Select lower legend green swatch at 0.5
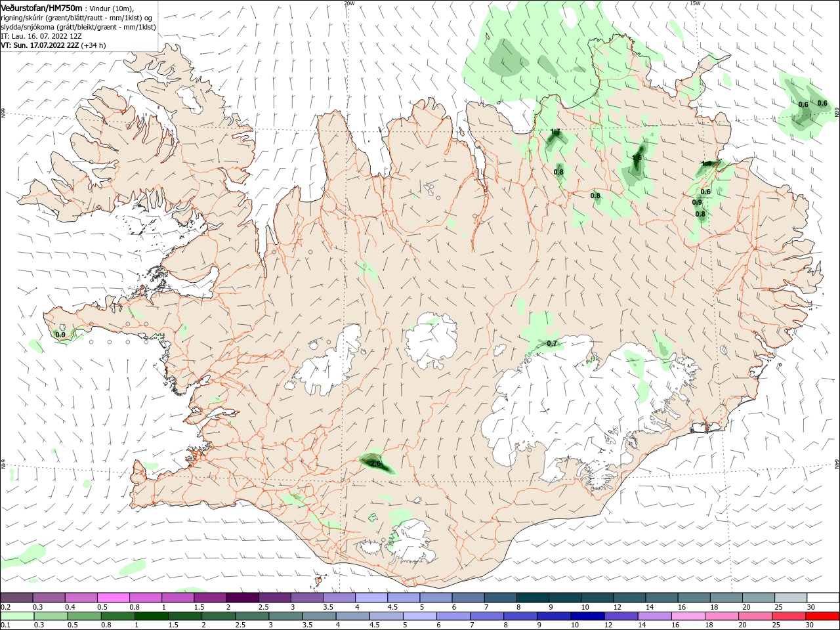This screenshot has width=840, height=630. [84, 616]
